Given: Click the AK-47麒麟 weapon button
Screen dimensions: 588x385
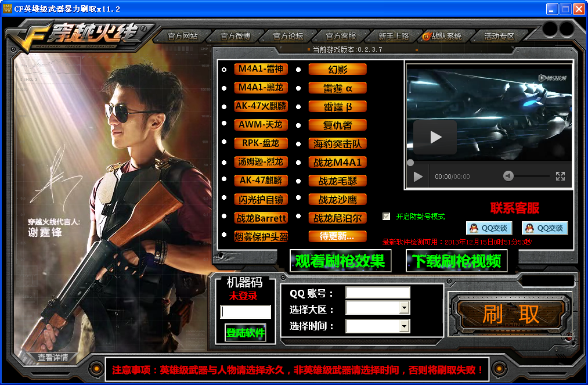Looking at the screenshot, I should pyautogui.click(x=261, y=181).
